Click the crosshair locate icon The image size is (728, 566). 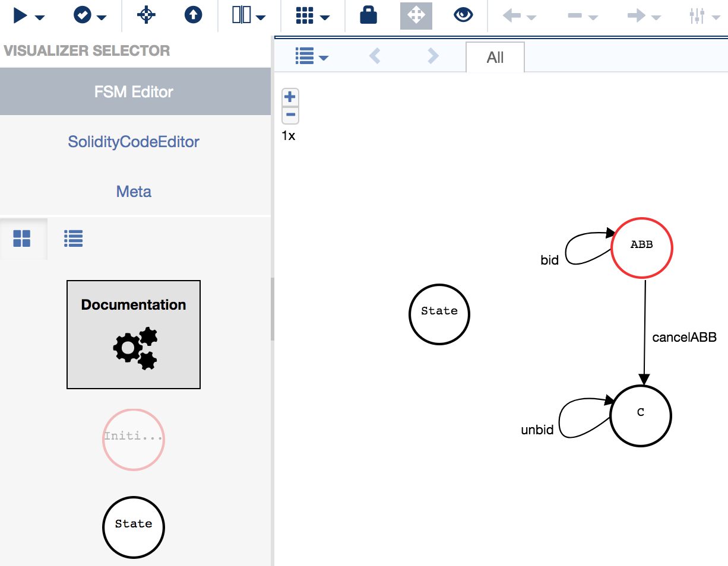146,16
